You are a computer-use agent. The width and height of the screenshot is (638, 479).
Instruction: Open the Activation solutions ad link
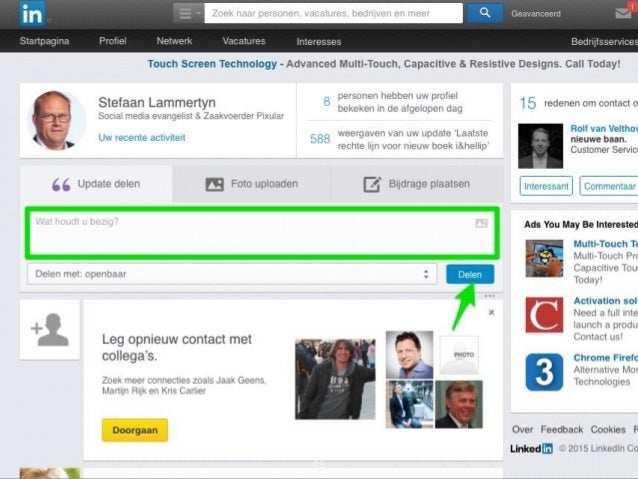pos(605,301)
